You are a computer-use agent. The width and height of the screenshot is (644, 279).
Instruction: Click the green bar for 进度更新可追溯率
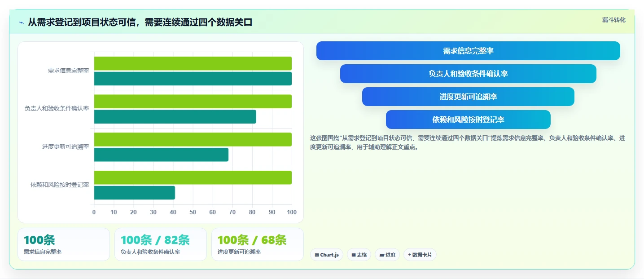tap(193, 139)
